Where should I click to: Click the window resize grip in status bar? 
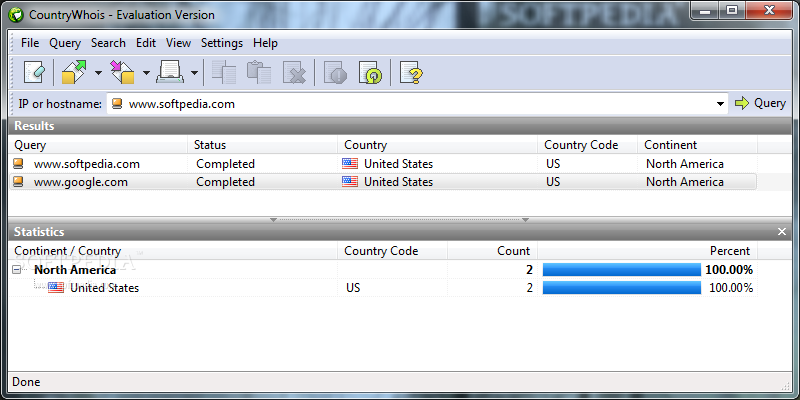[x=785, y=385]
